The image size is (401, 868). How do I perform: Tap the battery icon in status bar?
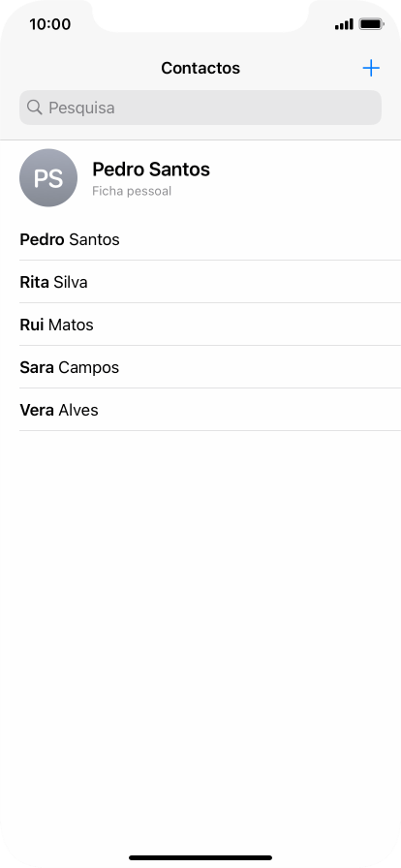pyautogui.click(x=371, y=24)
